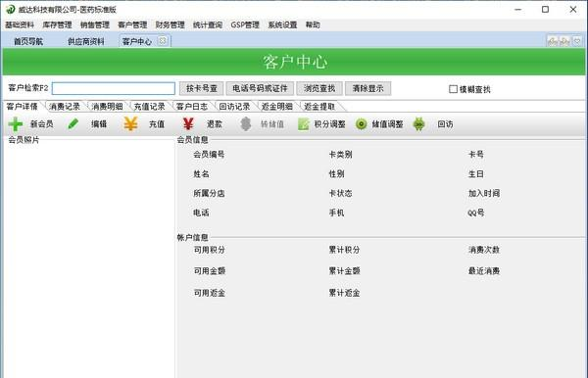Viewport: 588px width, 378px height.
Task: Click the 加入时间 field label
Action: coord(484,193)
